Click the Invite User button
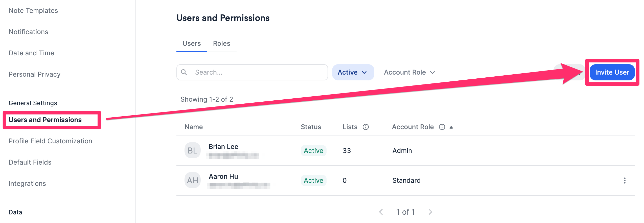The width and height of the screenshot is (644, 223). pos(612,72)
